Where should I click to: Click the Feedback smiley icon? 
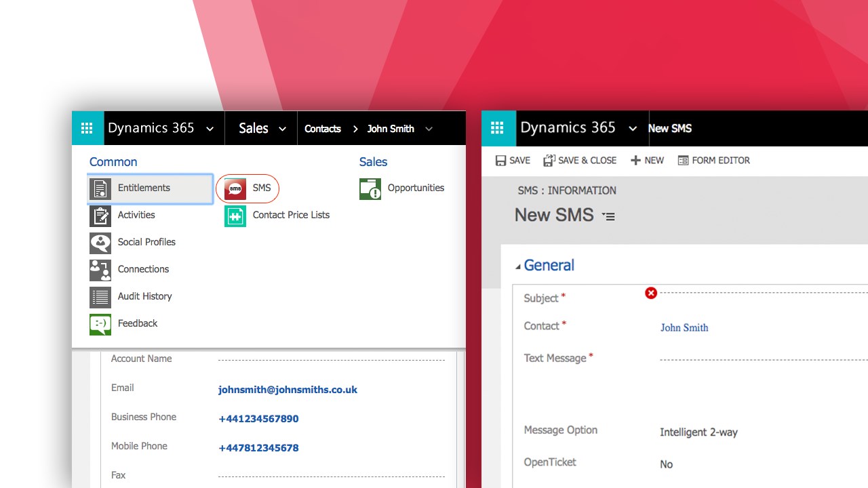[100, 324]
